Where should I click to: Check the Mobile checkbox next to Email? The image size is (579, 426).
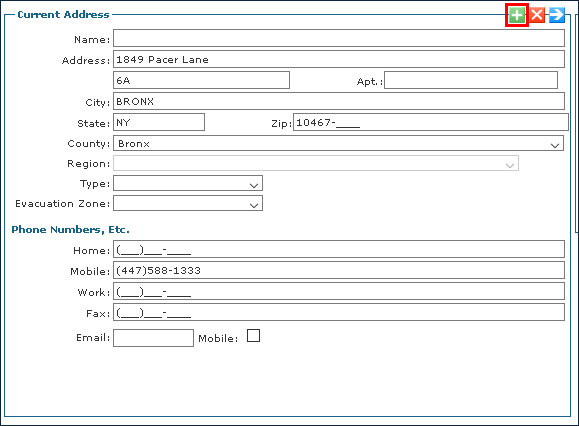pos(253,336)
